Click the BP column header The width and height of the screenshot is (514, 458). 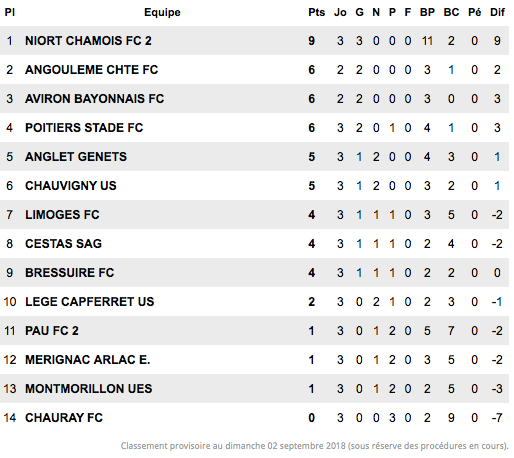[x=427, y=12]
